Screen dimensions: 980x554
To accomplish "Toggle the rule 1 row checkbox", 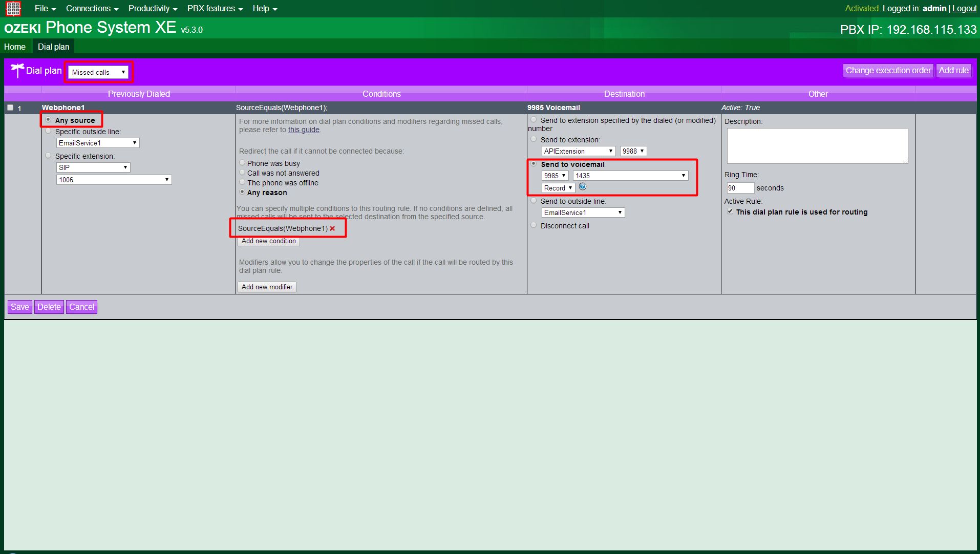I will point(10,108).
